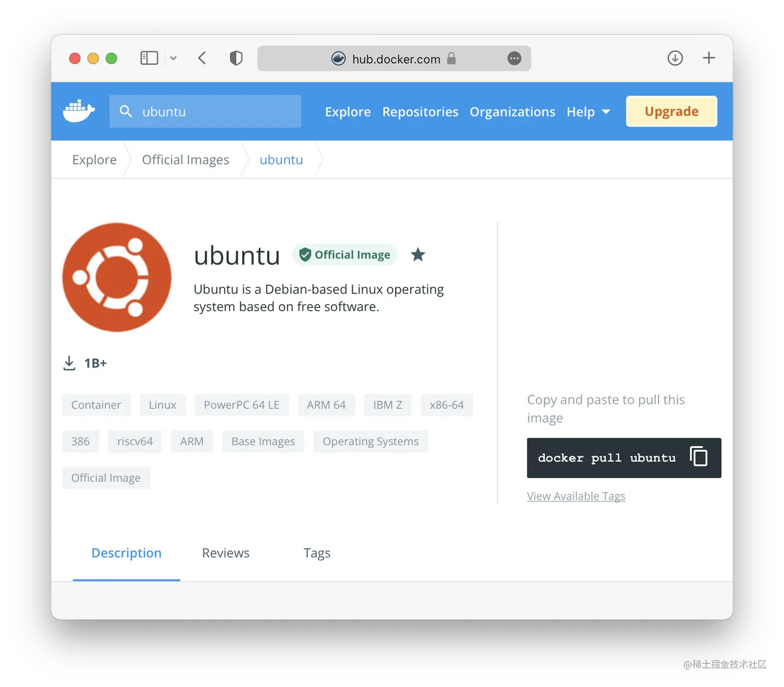Click the IBM Z chip

pos(388,405)
